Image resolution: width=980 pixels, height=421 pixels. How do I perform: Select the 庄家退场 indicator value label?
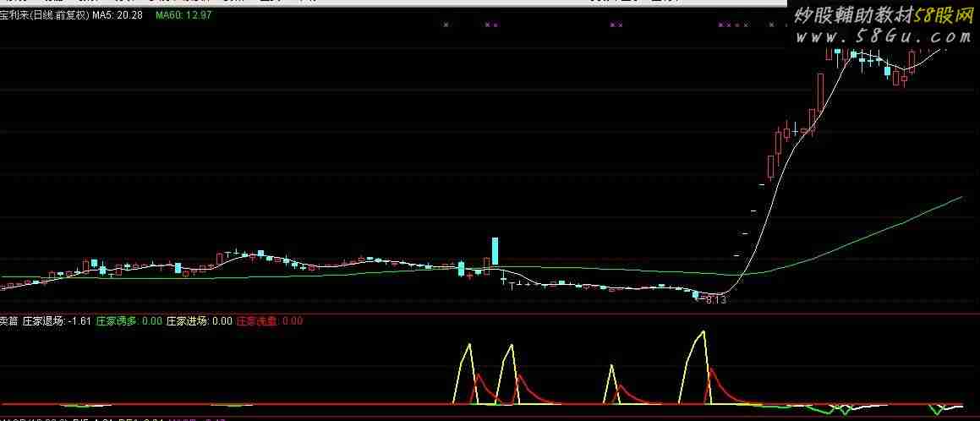(56, 321)
